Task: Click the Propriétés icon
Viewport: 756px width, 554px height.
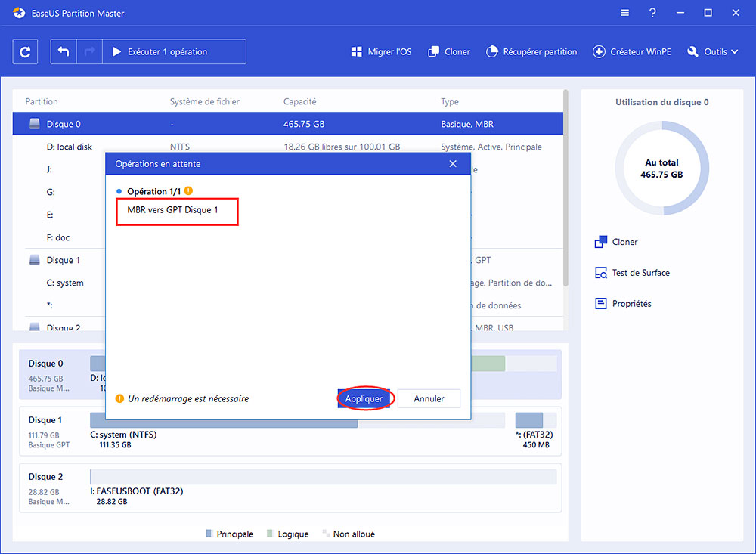Action: (x=601, y=303)
